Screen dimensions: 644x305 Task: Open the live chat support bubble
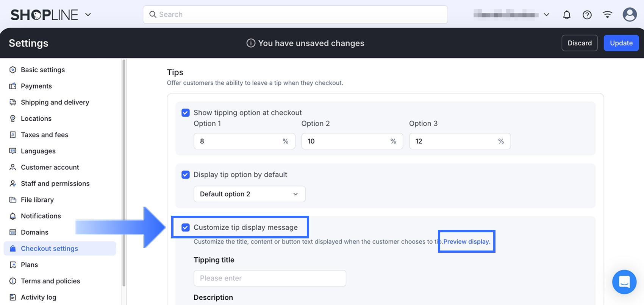pyautogui.click(x=624, y=282)
